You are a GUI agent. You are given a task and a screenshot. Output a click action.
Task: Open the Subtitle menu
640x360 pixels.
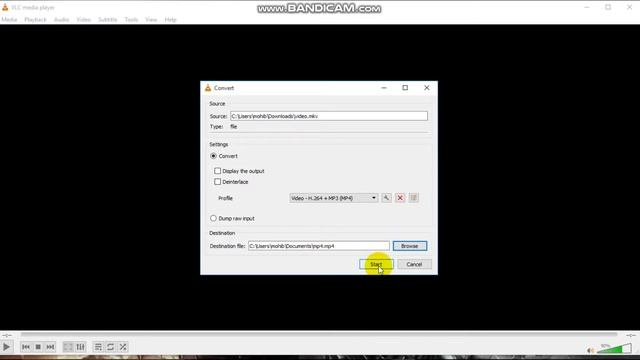coord(108,20)
